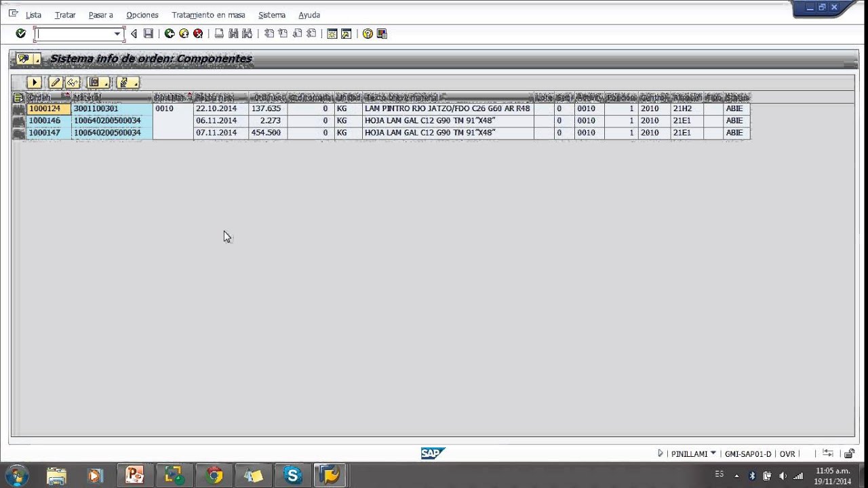Select the row of order 1000147
This screenshot has height=488, width=868.
coord(19,133)
